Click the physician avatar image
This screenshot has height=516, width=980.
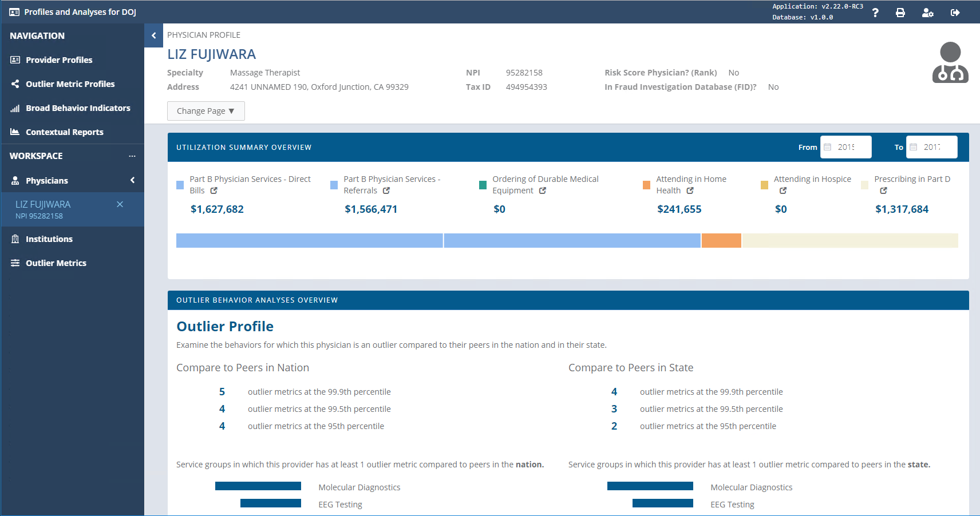pos(950,62)
